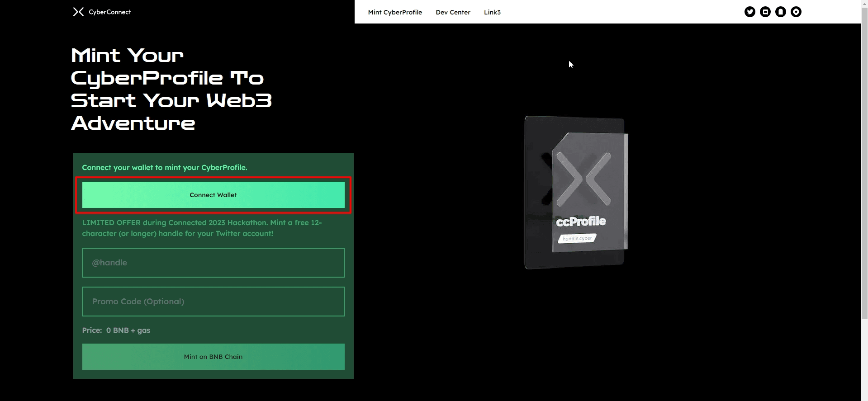Image resolution: width=868 pixels, height=401 pixels.
Task: Click the 'LIMITED OFFER during Connected 2023 Hackathon' text
Action: (x=202, y=228)
